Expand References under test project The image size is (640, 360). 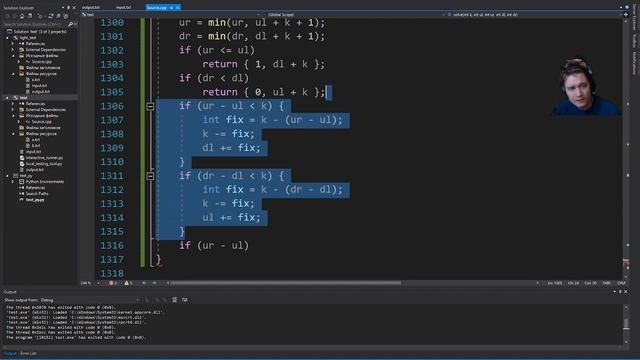[x=13, y=104]
